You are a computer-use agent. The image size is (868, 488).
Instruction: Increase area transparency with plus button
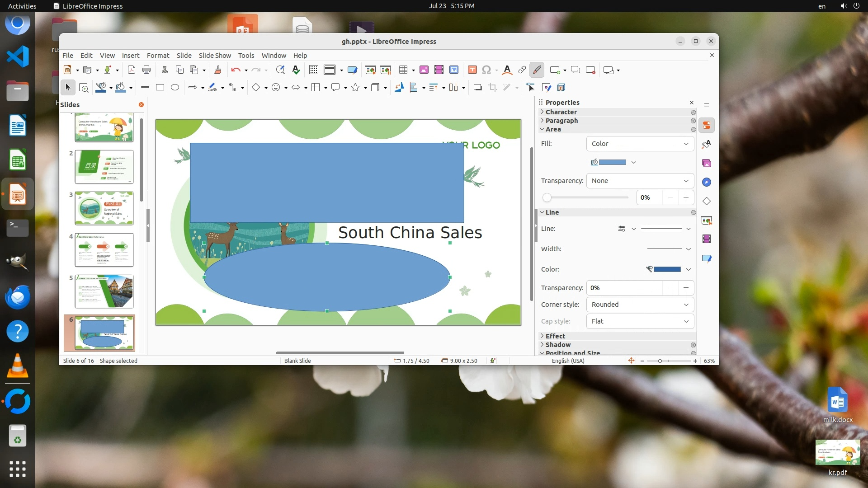click(x=686, y=197)
